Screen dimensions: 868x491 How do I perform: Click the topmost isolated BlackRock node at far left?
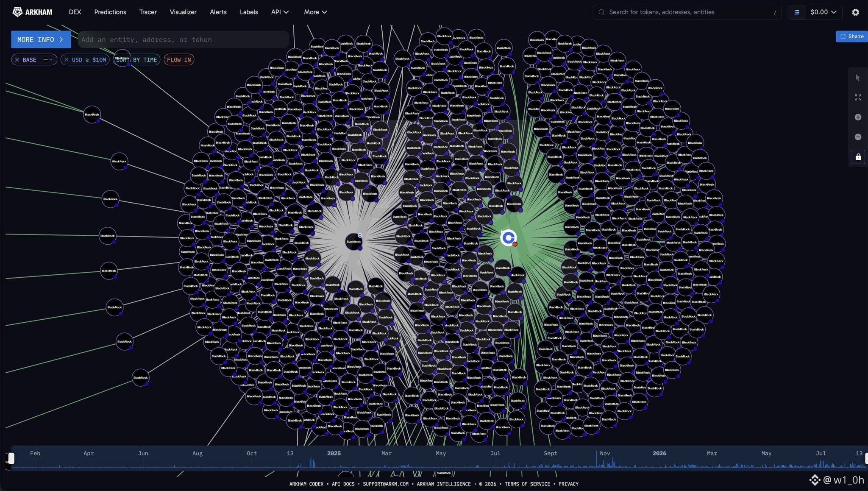pyautogui.click(x=122, y=58)
